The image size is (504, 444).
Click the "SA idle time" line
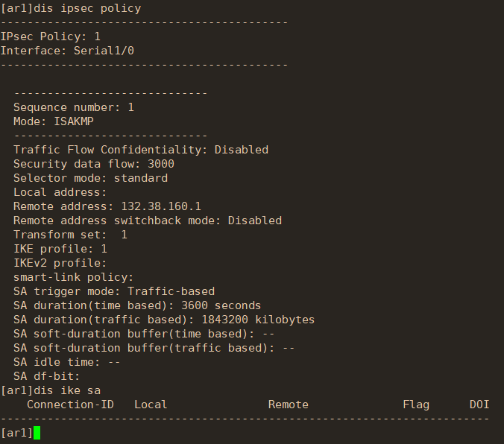(66, 362)
